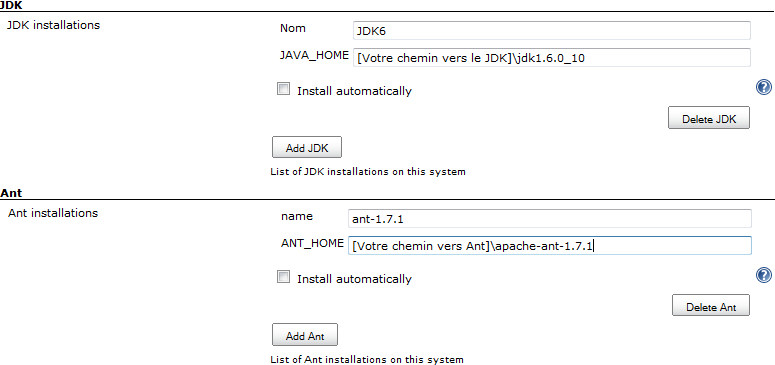Click List of JDK installations description text

368,172
